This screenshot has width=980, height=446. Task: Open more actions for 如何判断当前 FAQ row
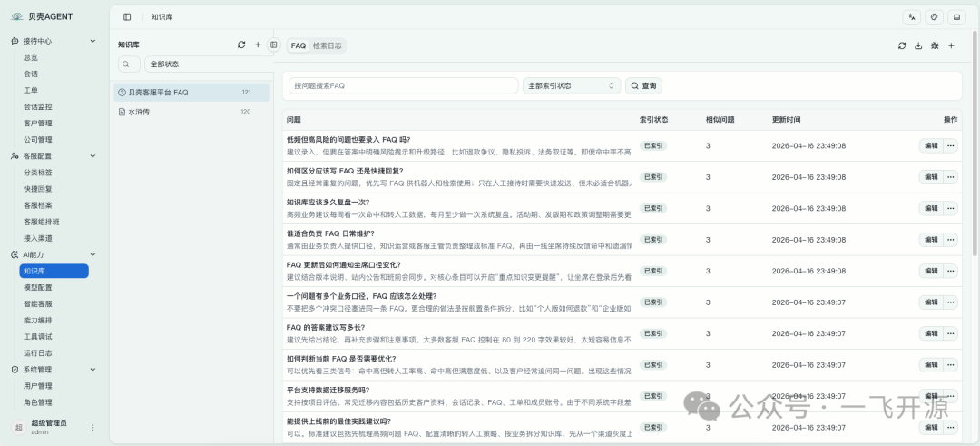[x=951, y=364]
